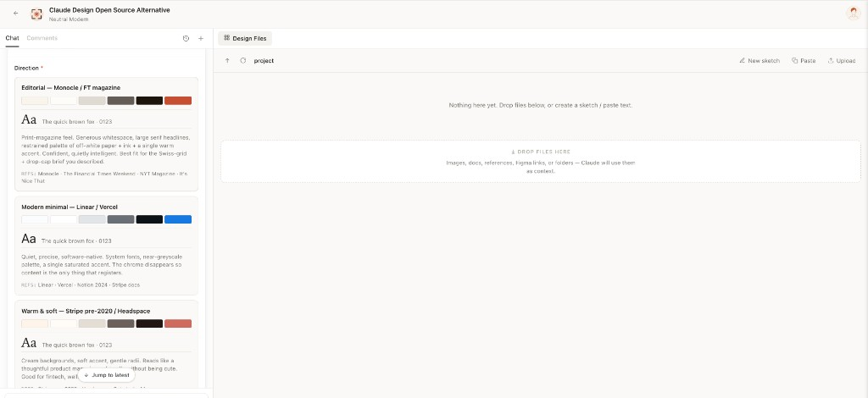Switch to the Comments tab

tap(42, 38)
